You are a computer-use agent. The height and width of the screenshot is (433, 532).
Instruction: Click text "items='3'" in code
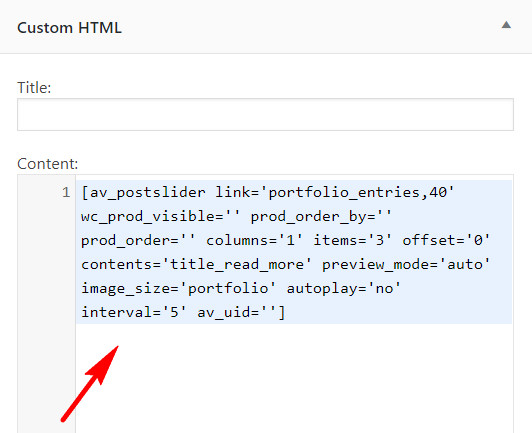353,240
